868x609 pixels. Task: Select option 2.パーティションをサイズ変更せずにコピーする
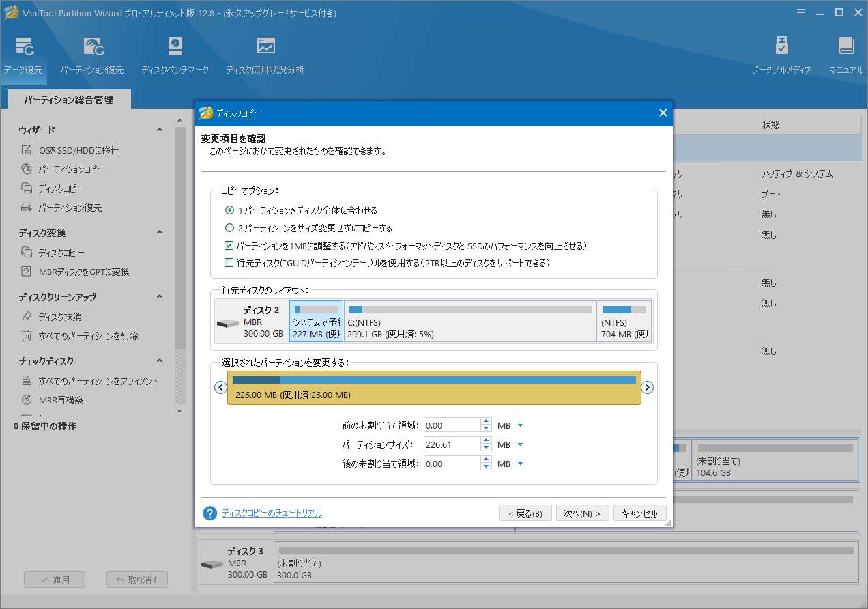click(x=229, y=228)
